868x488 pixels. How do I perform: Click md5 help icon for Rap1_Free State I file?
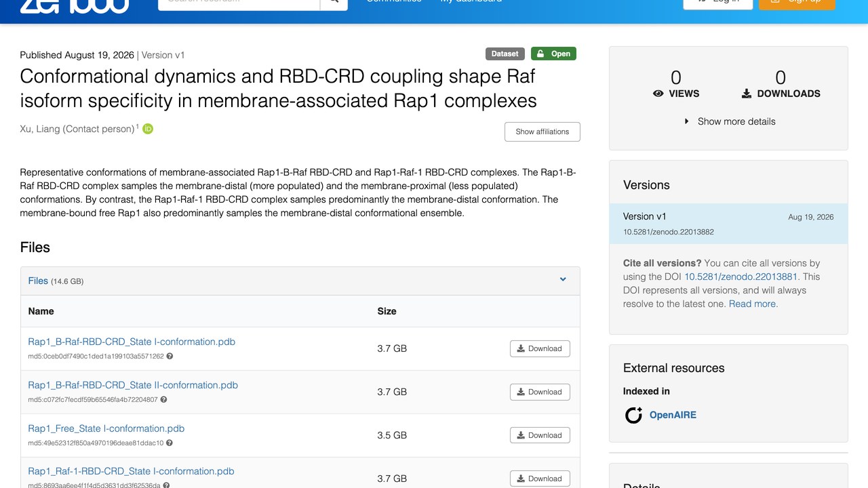(170, 443)
